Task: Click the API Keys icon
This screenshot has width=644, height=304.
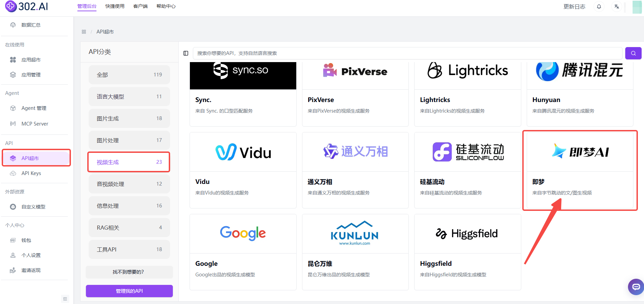Action: coord(13,173)
